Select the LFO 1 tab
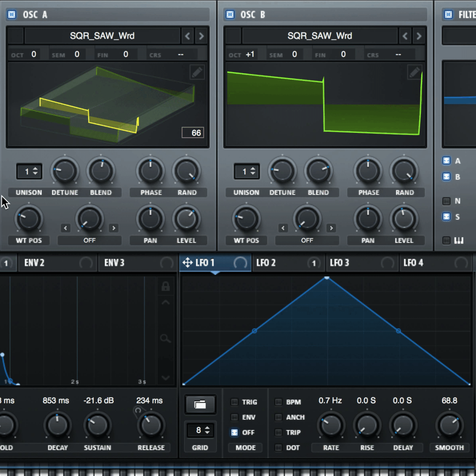The width and height of the screenshot is (476, 476). (216, 263)
